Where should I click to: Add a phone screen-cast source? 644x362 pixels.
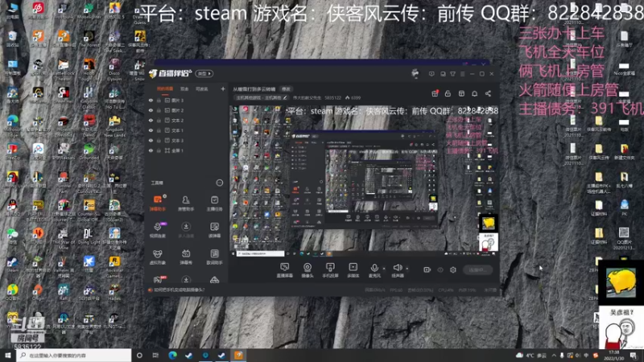pyautogui.click(x=330, y=270)
